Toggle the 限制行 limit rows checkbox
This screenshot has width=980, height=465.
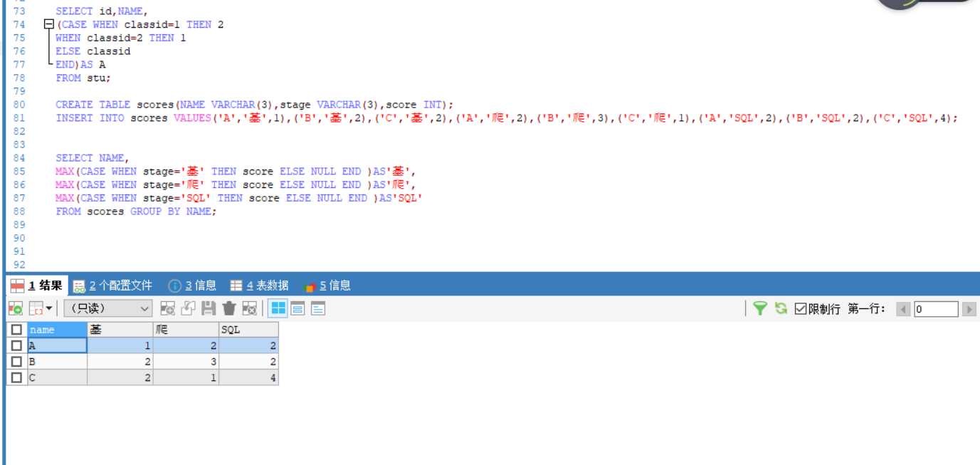(x=800, y=308)
